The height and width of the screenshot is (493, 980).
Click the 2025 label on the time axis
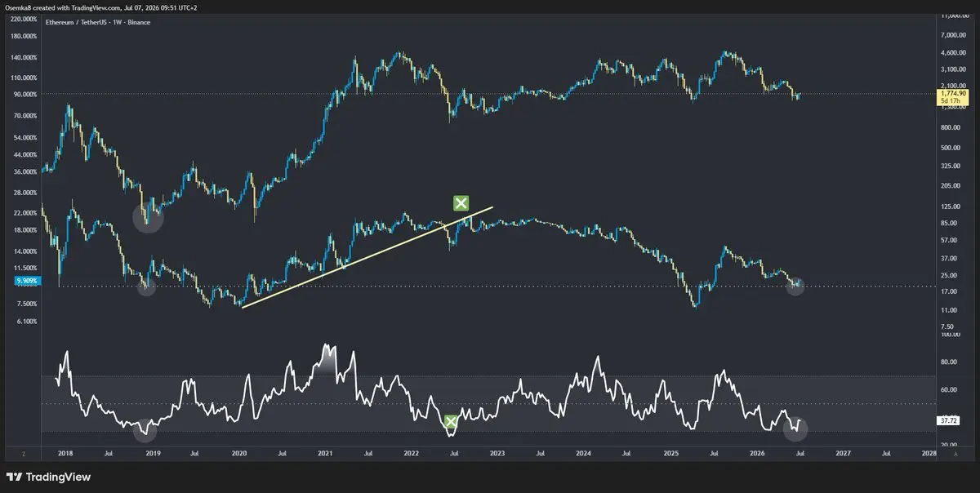click(x=670, y=453)
